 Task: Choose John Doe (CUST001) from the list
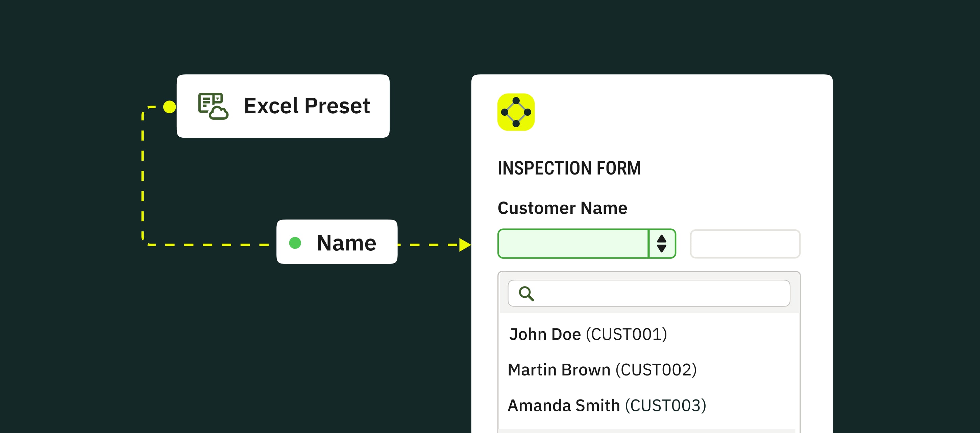pos(588,334)
